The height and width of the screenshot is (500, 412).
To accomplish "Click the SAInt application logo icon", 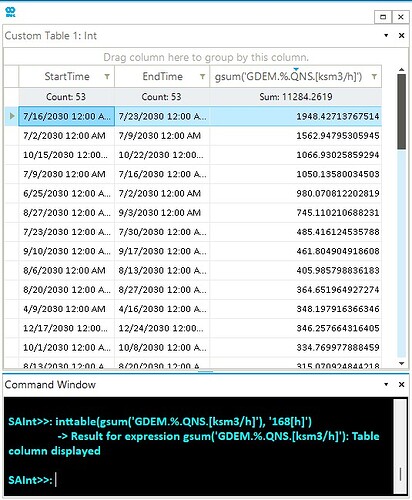I will [10, 12].
